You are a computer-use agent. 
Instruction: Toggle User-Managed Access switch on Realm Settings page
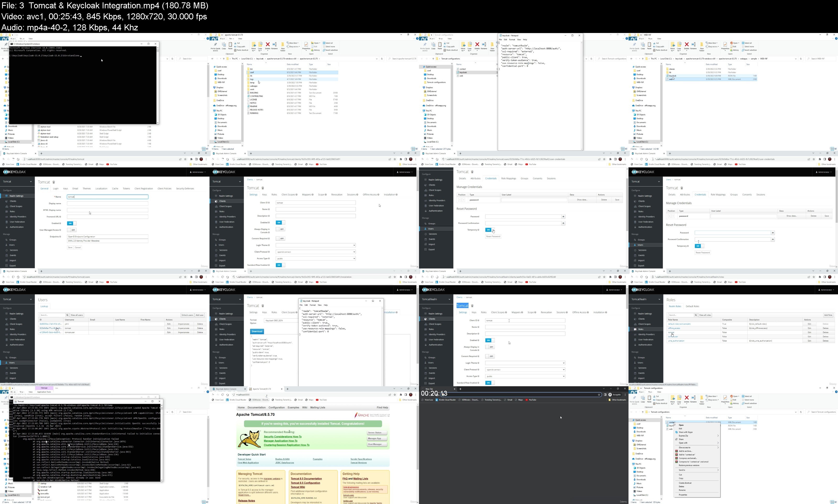click(71, 230)
